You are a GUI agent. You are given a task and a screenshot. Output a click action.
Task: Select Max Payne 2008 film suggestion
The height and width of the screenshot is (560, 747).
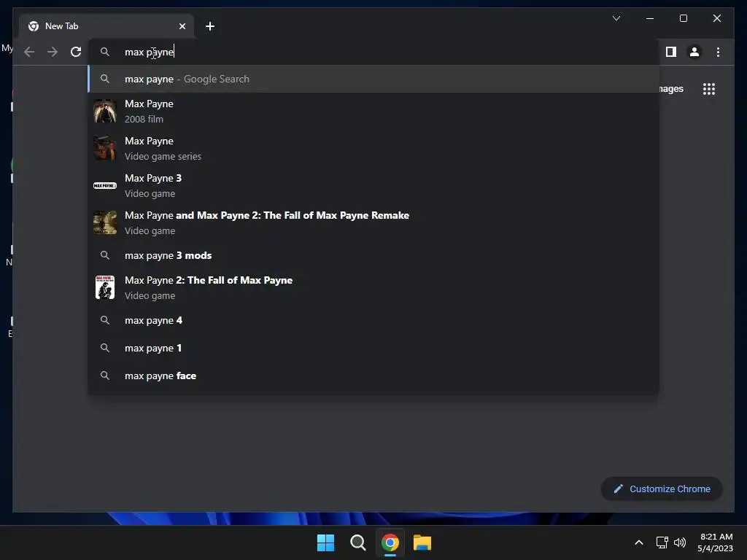coord(373,111)
